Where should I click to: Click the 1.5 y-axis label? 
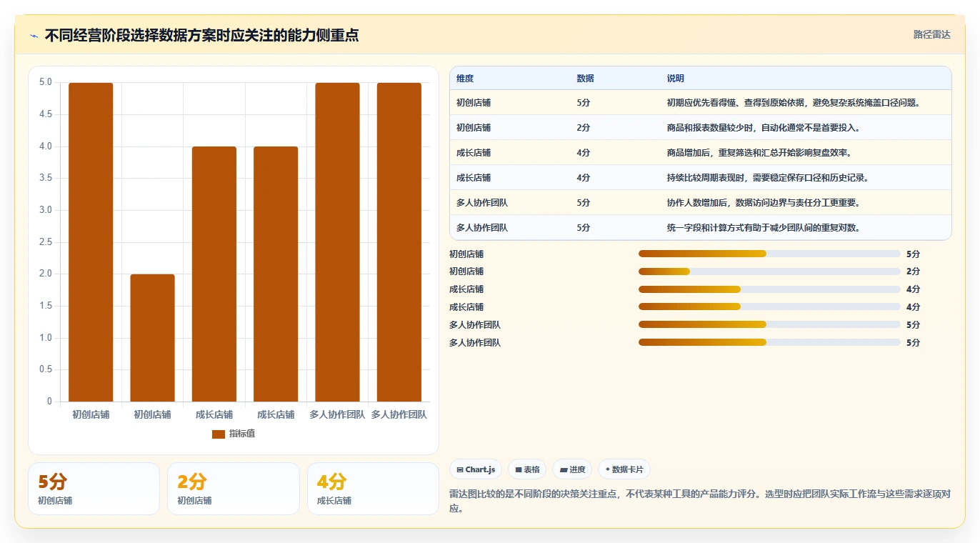click(45, 306)
